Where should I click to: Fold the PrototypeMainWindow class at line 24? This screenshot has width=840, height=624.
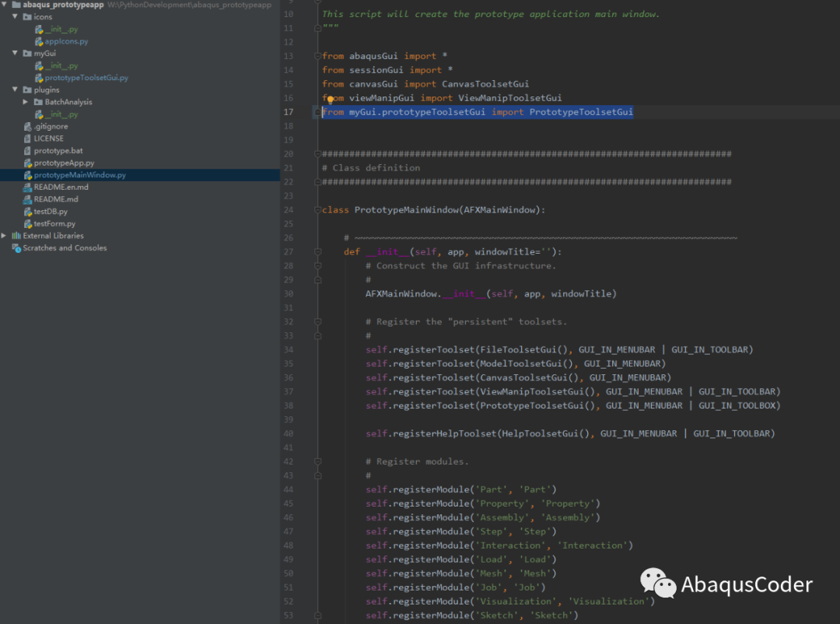click(317, 209)
